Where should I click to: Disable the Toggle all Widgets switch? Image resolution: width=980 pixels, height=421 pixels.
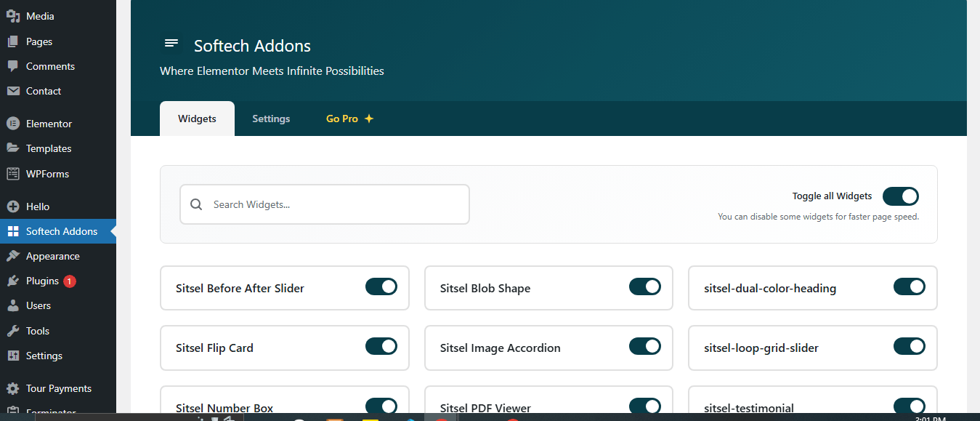click(x=900, y=196)
